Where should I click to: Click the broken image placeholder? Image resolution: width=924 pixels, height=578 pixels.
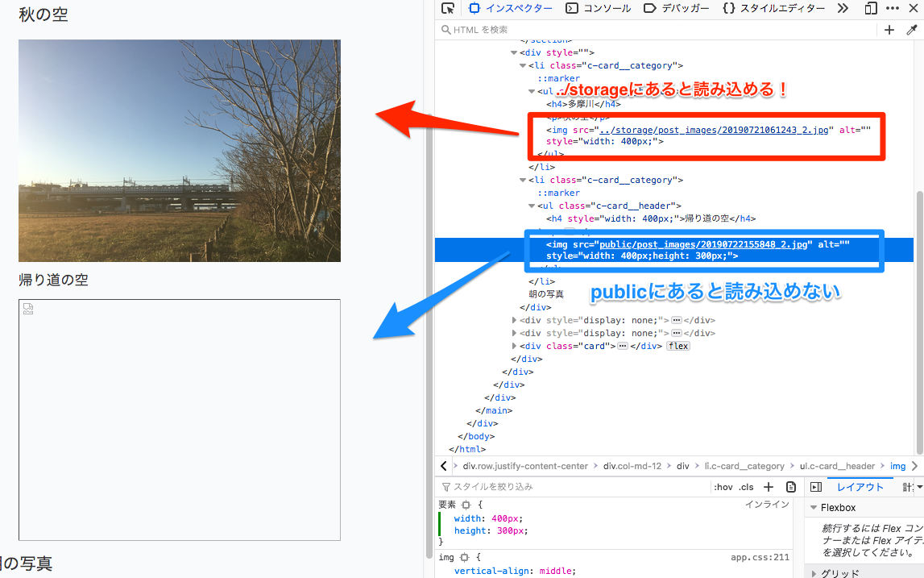pos(180,420)
